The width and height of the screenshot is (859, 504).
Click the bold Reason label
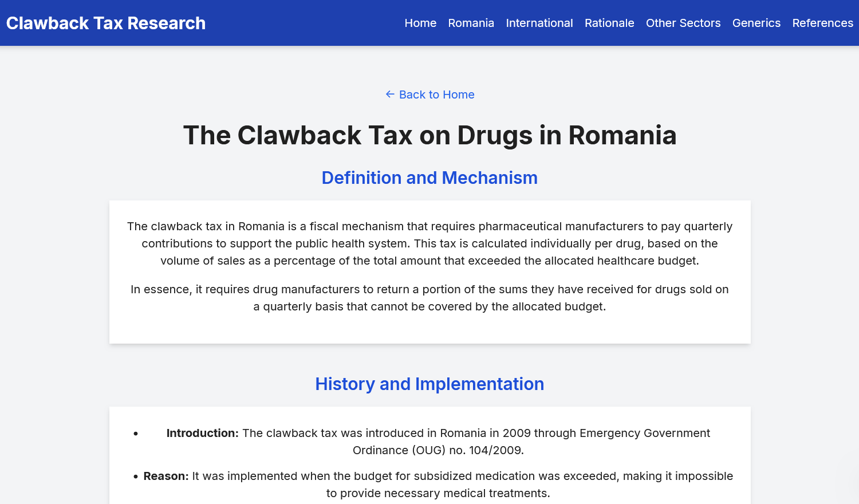click(166, 476)
